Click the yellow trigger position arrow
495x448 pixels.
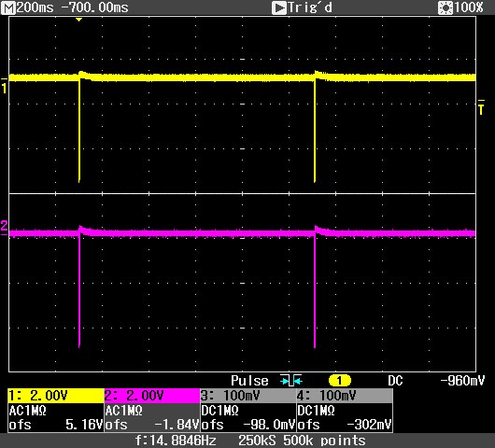[79, 20]
